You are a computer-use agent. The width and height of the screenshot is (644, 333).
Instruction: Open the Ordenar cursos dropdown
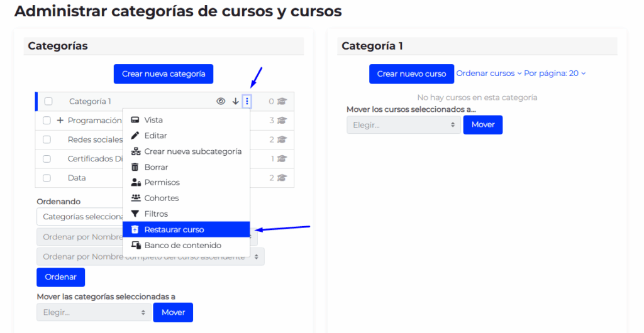tap(489, 74)
